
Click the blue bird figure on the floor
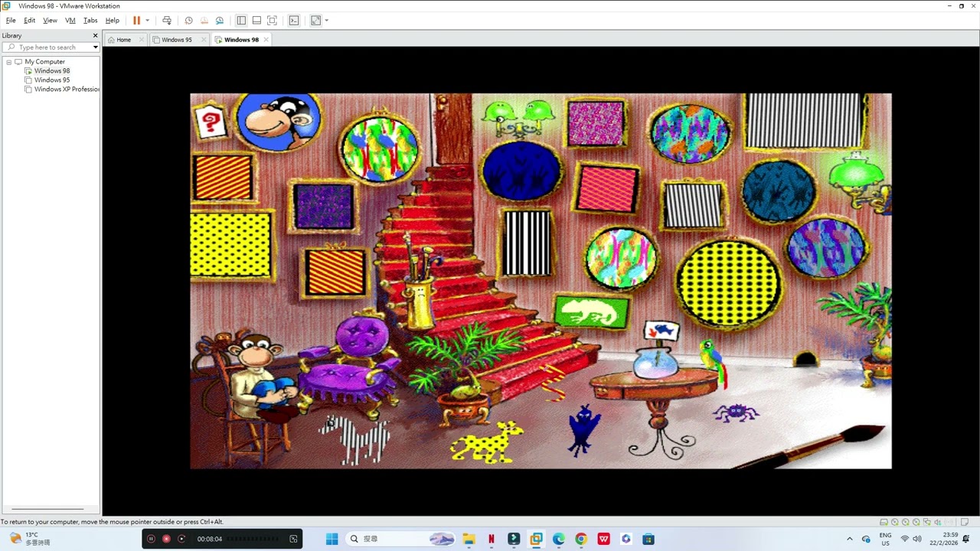(x=583, y=430)
